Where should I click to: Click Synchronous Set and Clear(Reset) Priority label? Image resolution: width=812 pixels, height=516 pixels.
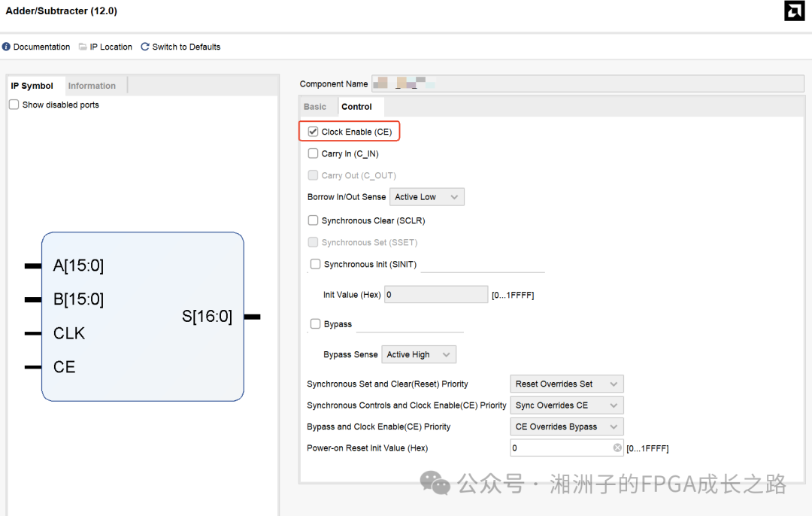pyautogui.click(x=387, y=384)
